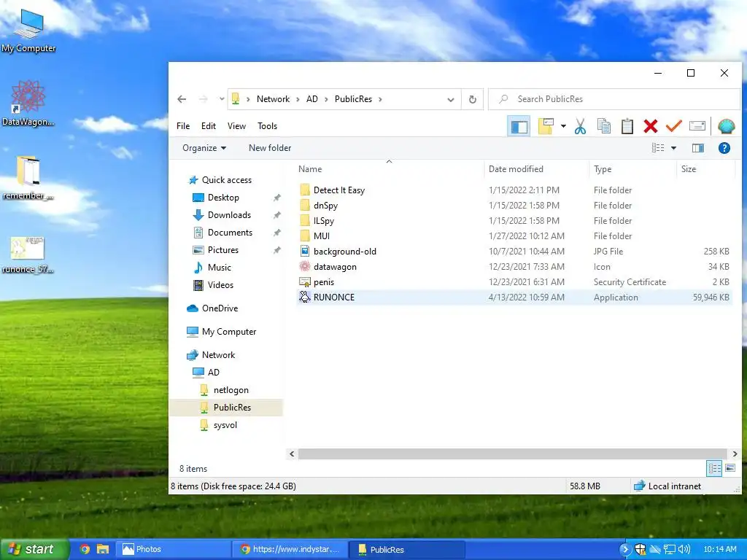Viewport: 747px width, 560px height.
Task: Select the datawagon icon file
Action: pyautogui.click(x=514, y=267)
